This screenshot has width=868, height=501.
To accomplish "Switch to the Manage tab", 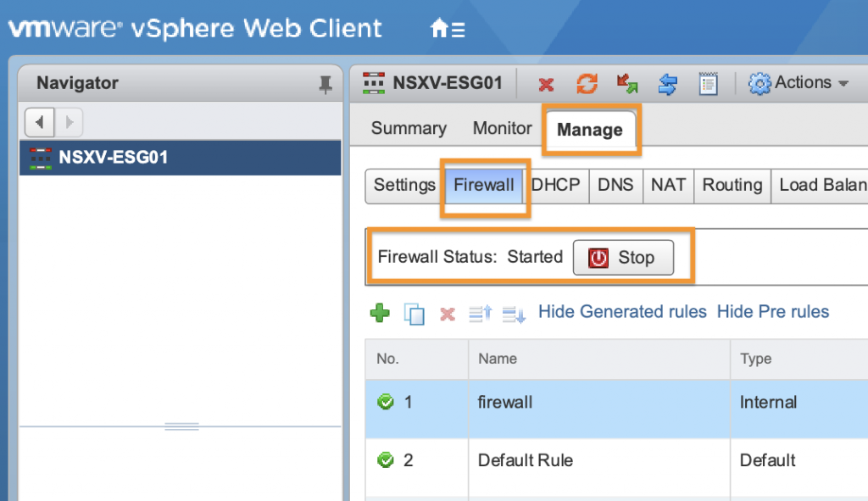I will pos(590,130).
